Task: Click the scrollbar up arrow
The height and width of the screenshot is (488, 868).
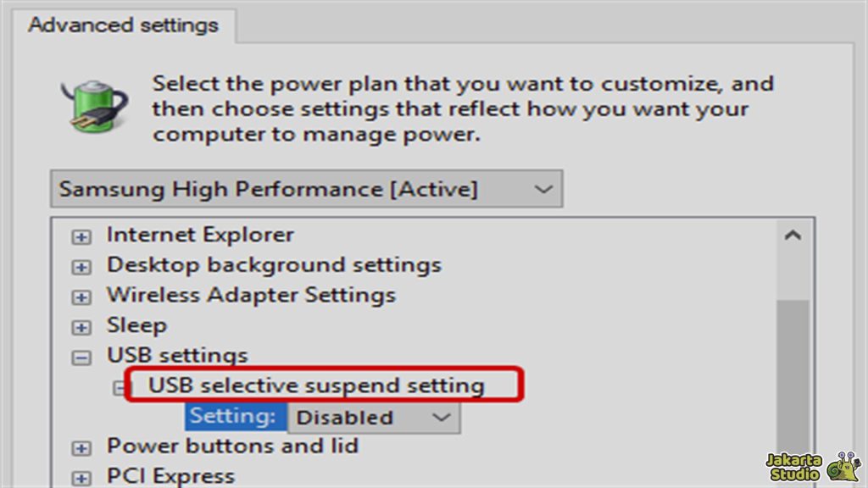Action: (793, 236)
